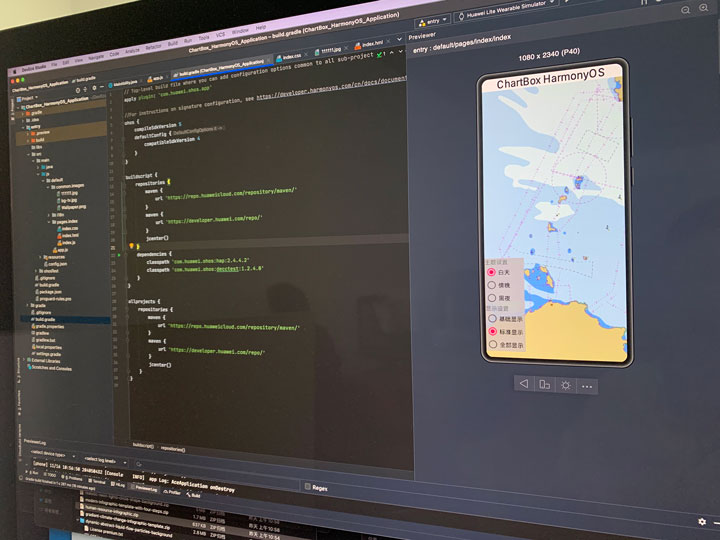
Task: Open the VCS menu
Action: [220, 35]
